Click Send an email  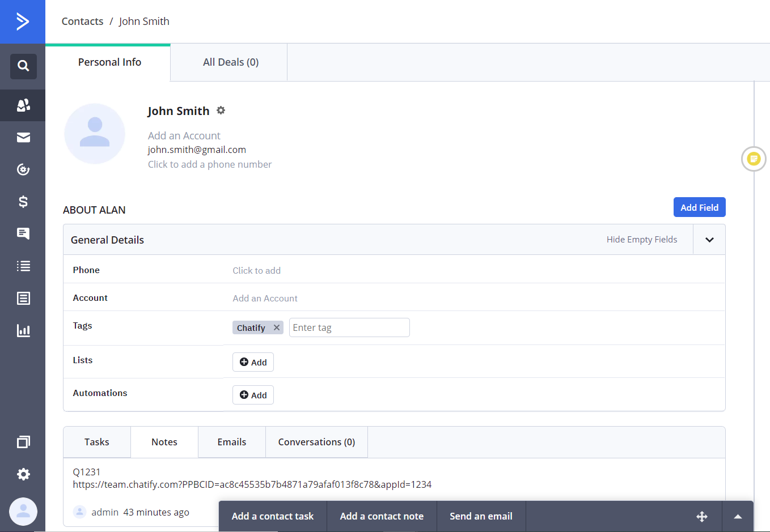481,516
